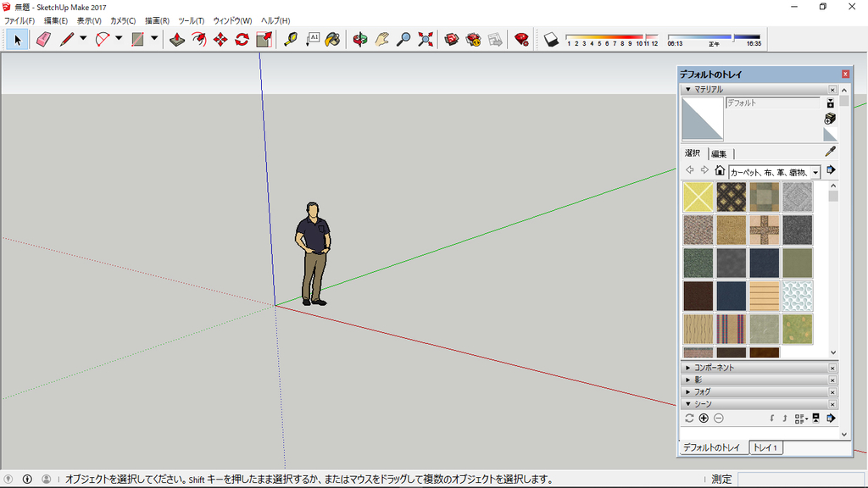
Task: Click the Zoom Extents tool
Action: point(426,40)
